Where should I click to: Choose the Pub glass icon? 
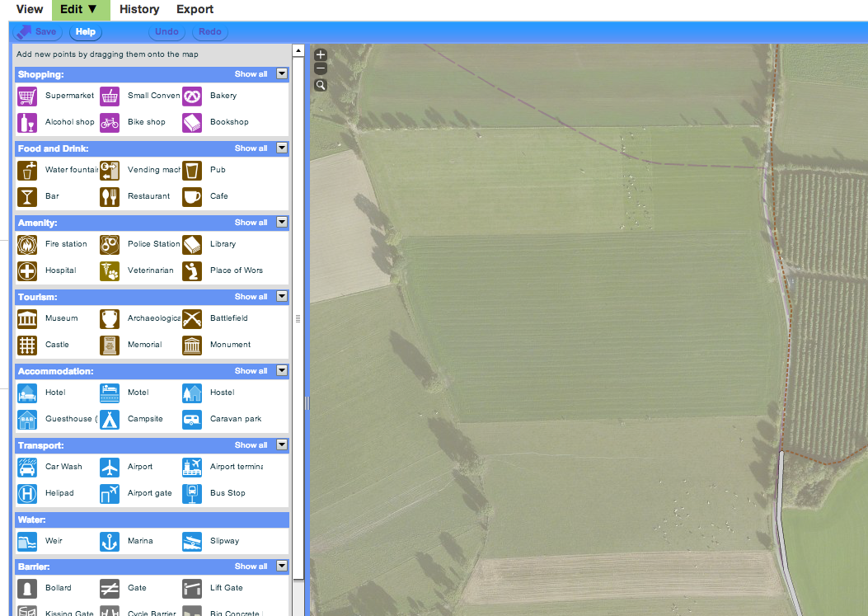(x=192, y=170)
